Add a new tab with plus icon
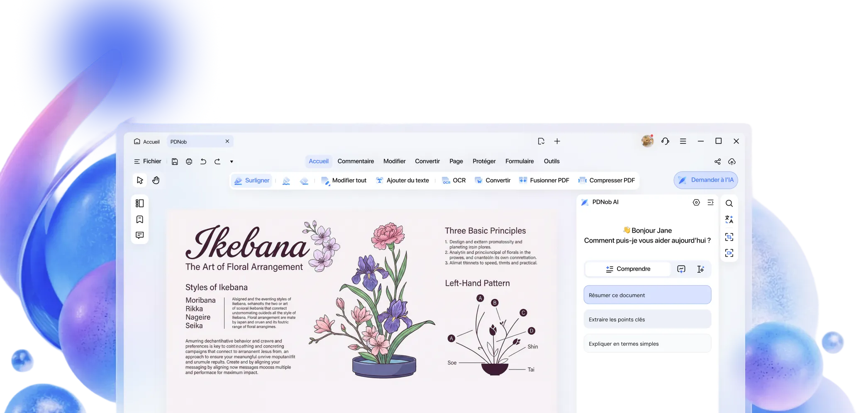 [557, 141]
